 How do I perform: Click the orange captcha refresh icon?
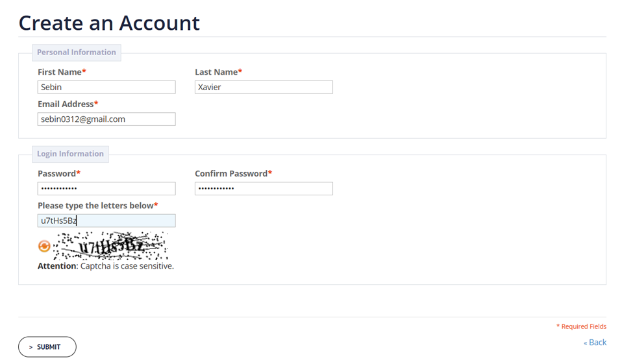click(x=44, y=246)
